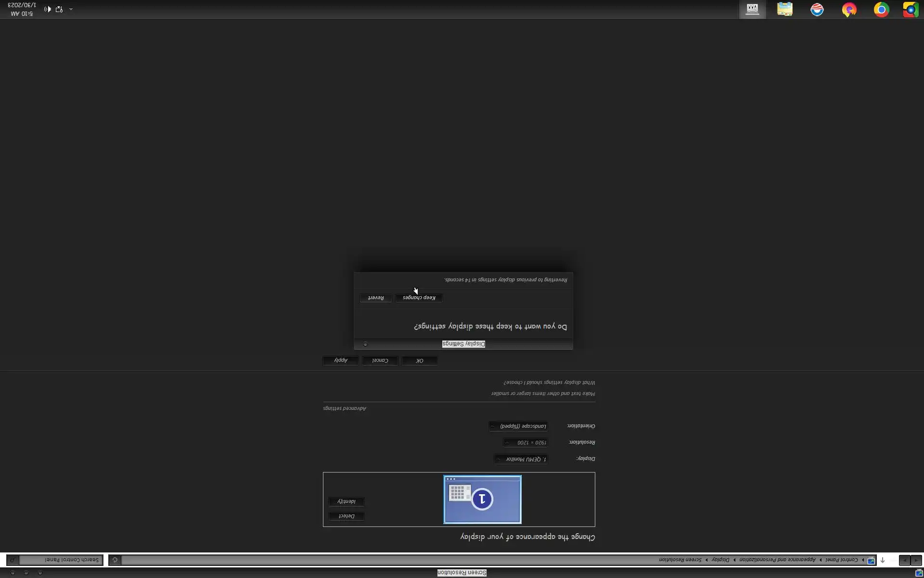
Task: Open Advanced settings link
Action: [345, 408]
